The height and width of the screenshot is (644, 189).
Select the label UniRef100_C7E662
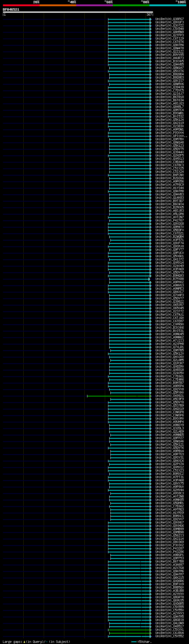pos(170,506)
